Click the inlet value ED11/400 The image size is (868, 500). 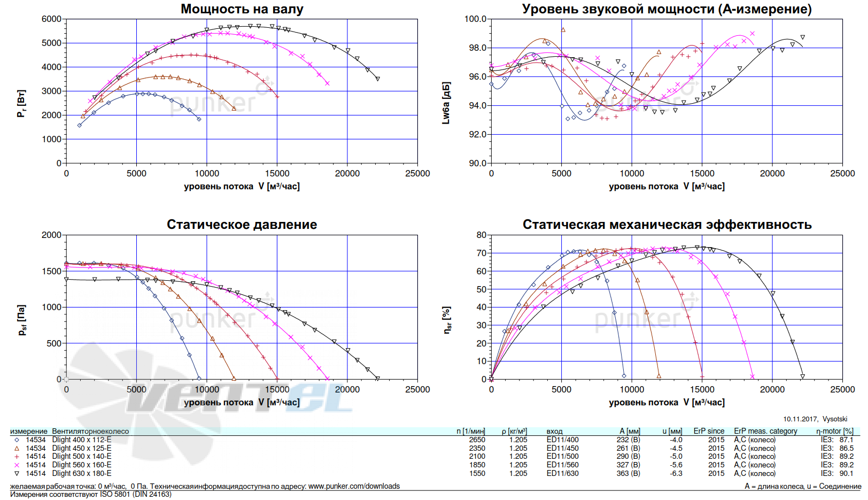562,440
